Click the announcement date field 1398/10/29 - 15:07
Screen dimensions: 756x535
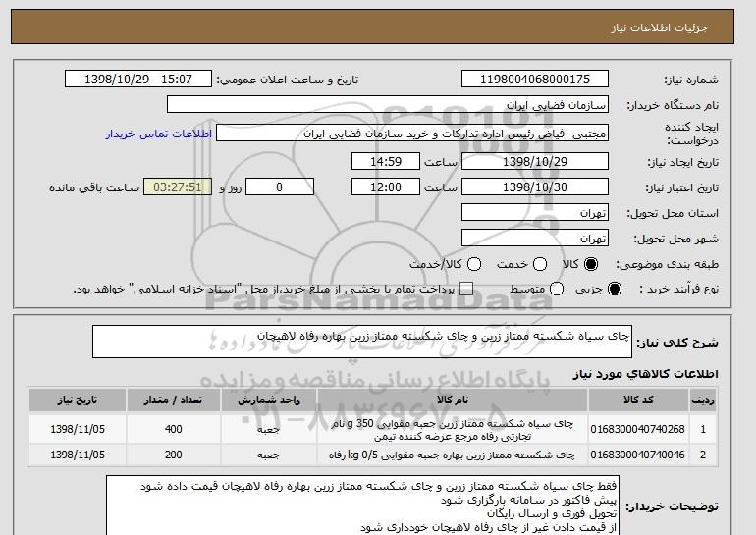click(x=138, y=80)
